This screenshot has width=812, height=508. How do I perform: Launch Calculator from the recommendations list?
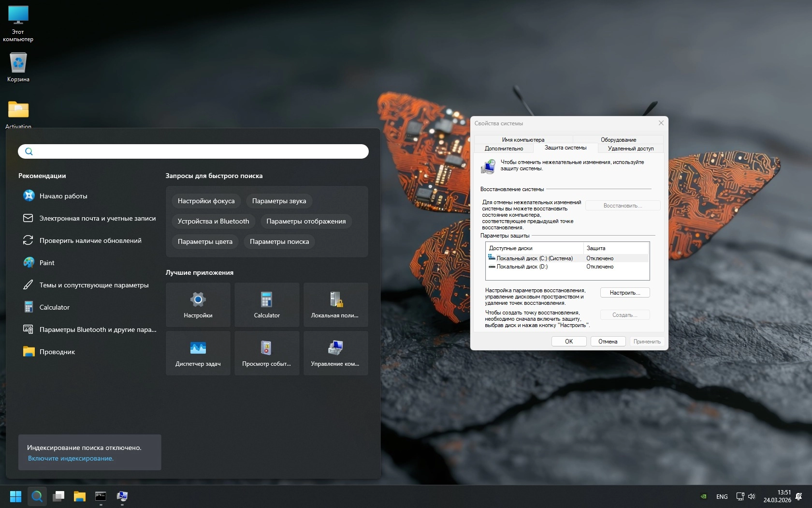coord(89,307)
